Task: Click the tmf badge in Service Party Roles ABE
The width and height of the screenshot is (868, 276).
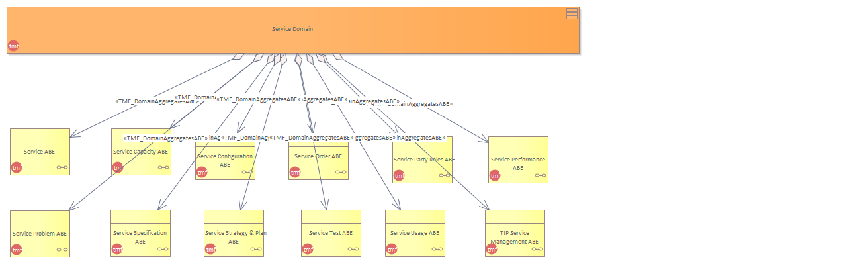Action: pyautogui.click(x=399, y=175)
